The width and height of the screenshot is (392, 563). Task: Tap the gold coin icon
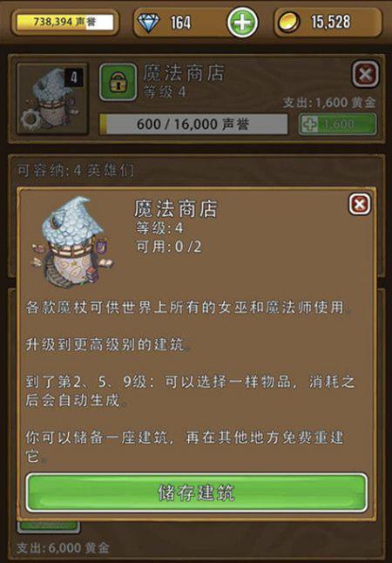[289, 23]
